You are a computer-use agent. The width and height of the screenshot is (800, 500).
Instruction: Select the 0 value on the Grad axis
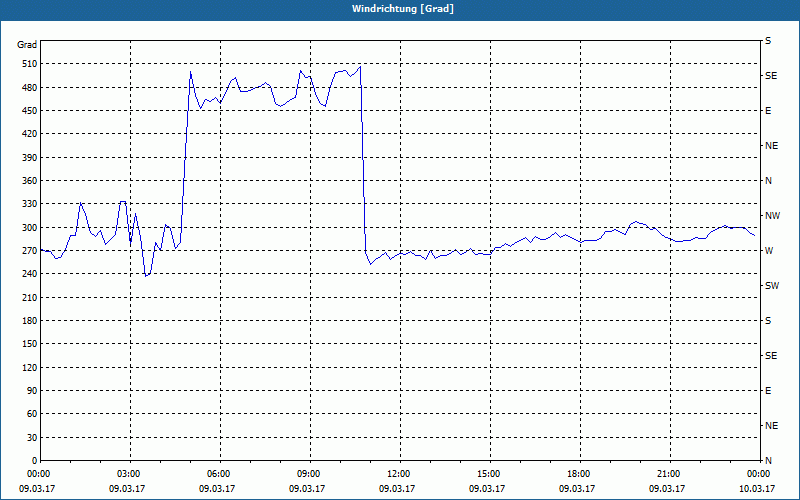point(35,461)
